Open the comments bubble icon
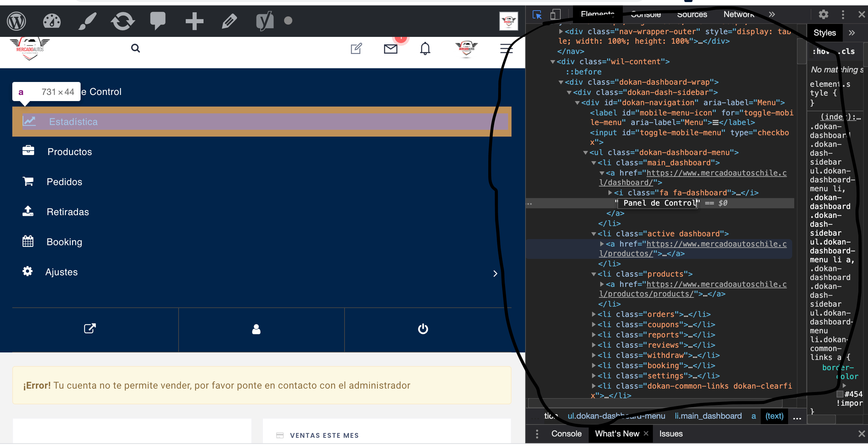Screen dimensions: 868x446 coord(158,21)
